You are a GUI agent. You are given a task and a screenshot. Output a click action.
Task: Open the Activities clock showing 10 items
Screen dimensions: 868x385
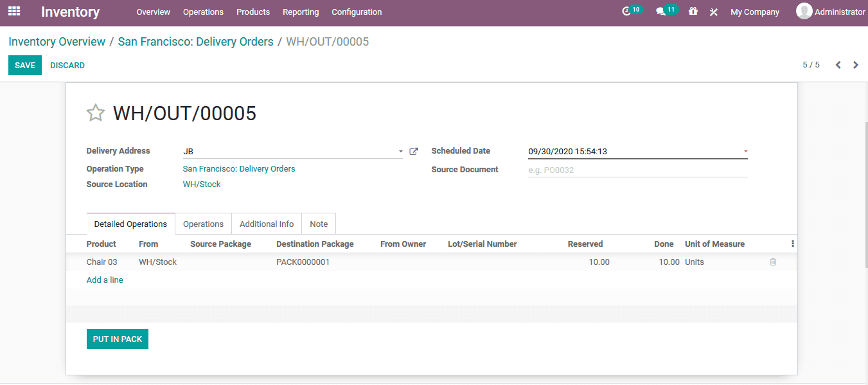pos(628,11)
